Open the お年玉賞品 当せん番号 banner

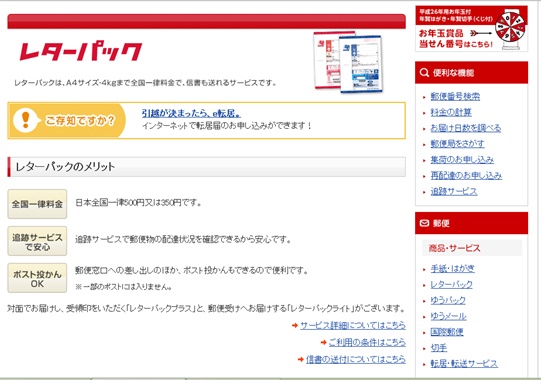click(471, 29)
